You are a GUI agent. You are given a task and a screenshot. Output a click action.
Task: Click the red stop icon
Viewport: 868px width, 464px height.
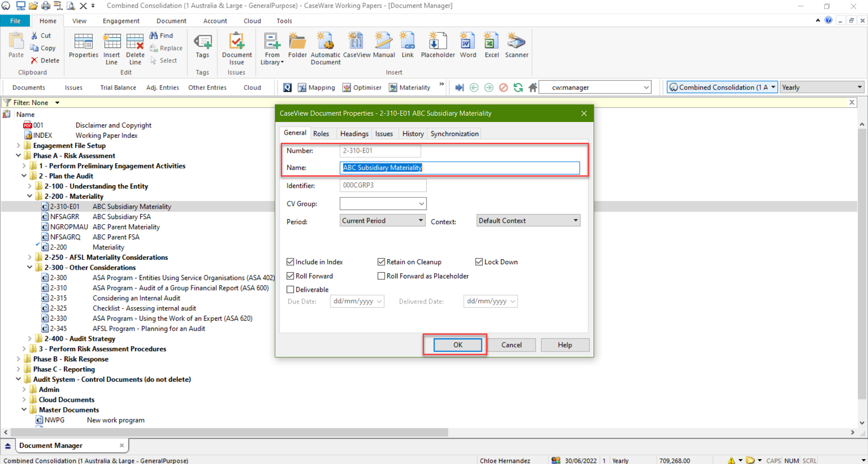tap(503, 87)
